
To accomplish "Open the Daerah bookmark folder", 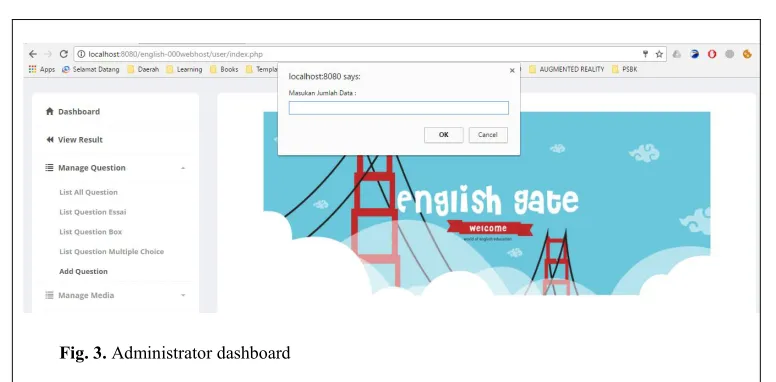I will click(x=144, y=69).
